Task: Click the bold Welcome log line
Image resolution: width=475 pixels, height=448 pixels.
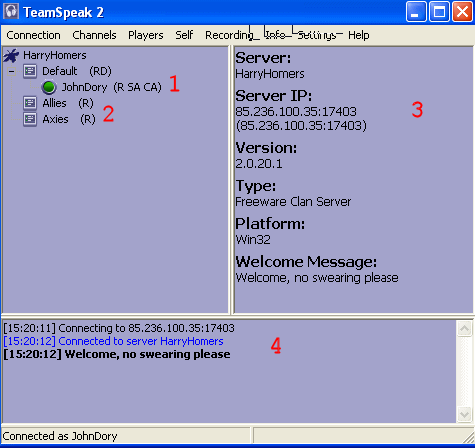Action: point(117,354)
